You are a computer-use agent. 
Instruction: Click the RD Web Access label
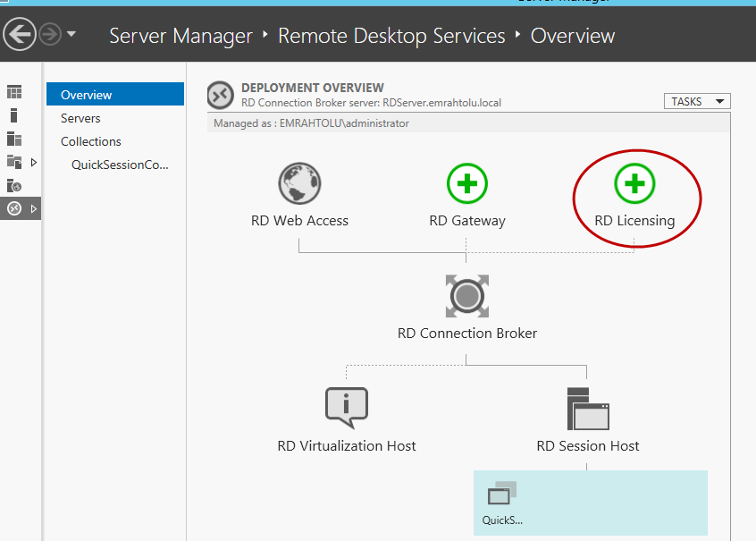coord(299,221)
